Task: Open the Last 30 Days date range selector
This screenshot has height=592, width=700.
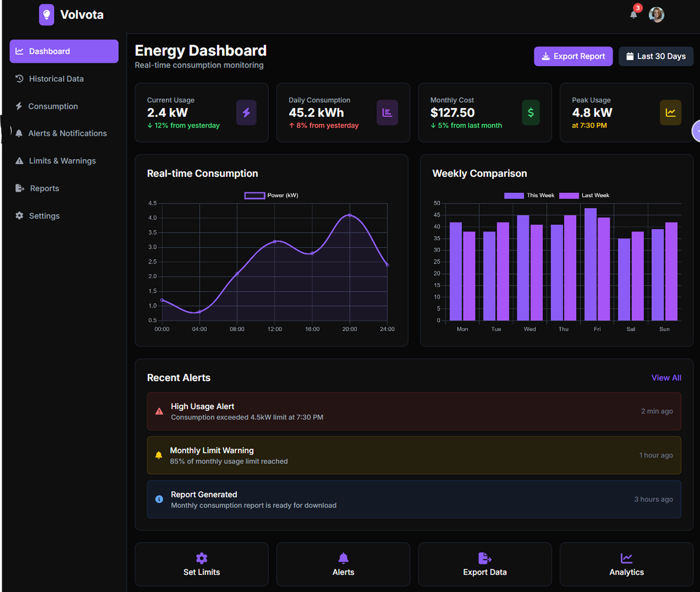Action: (x=656, y=56)
